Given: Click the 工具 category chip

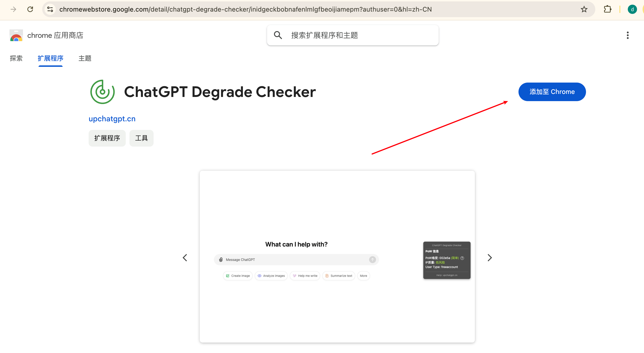Looking at the screenshot, I should click(x=142, y=138).
